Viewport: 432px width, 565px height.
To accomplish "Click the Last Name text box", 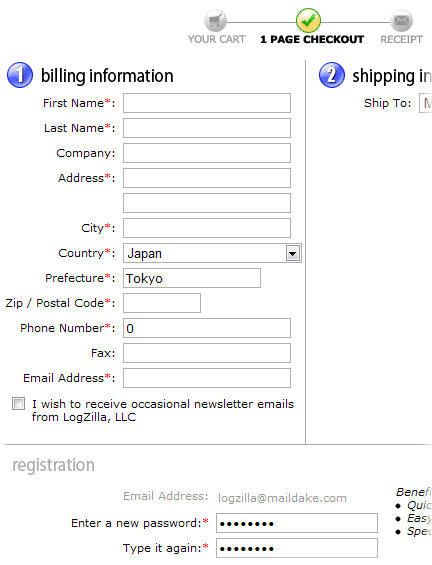I will (x=207, y=128).
